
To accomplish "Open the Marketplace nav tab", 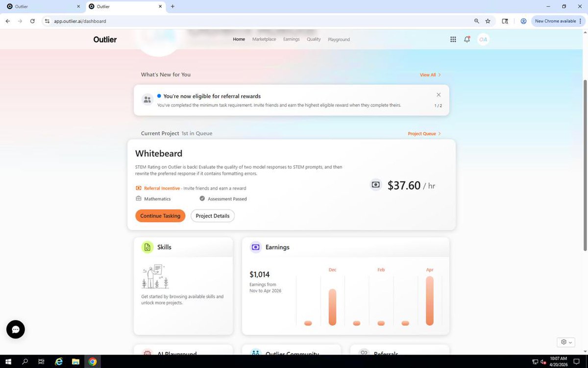I will (x=264, y=39).
